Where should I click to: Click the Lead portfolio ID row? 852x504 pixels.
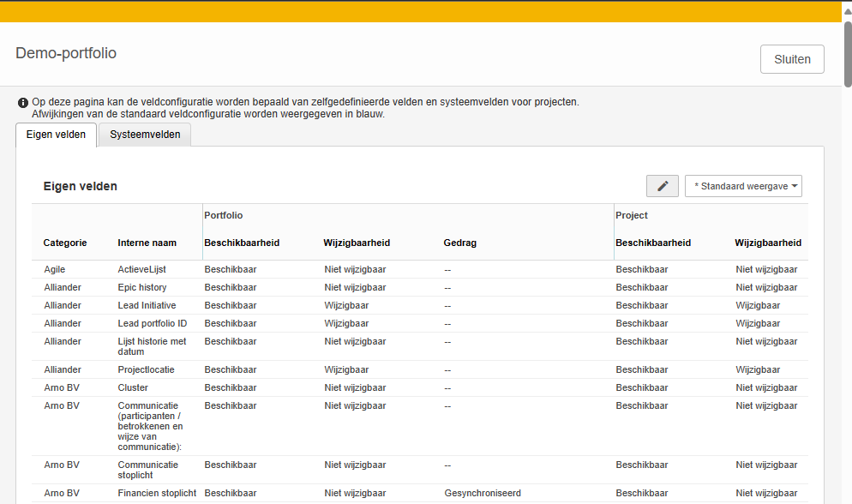(152, 323)
